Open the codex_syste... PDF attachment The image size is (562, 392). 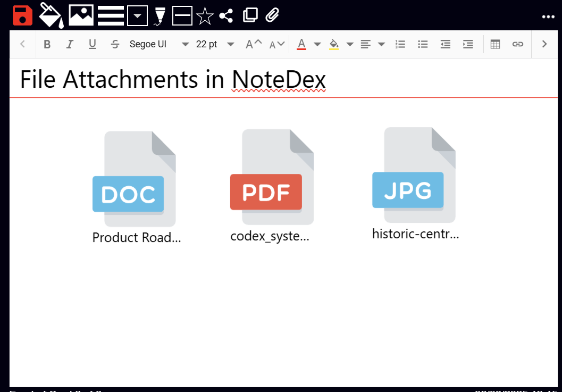pyautogui.click(x=272, y=177)
